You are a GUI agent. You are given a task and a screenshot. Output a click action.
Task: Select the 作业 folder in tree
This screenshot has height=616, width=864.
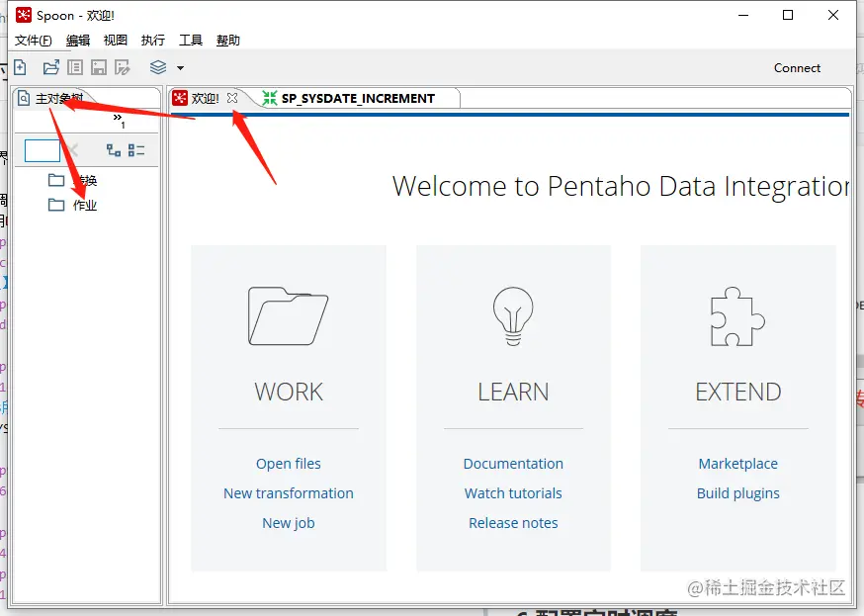(x=73, y=205)
